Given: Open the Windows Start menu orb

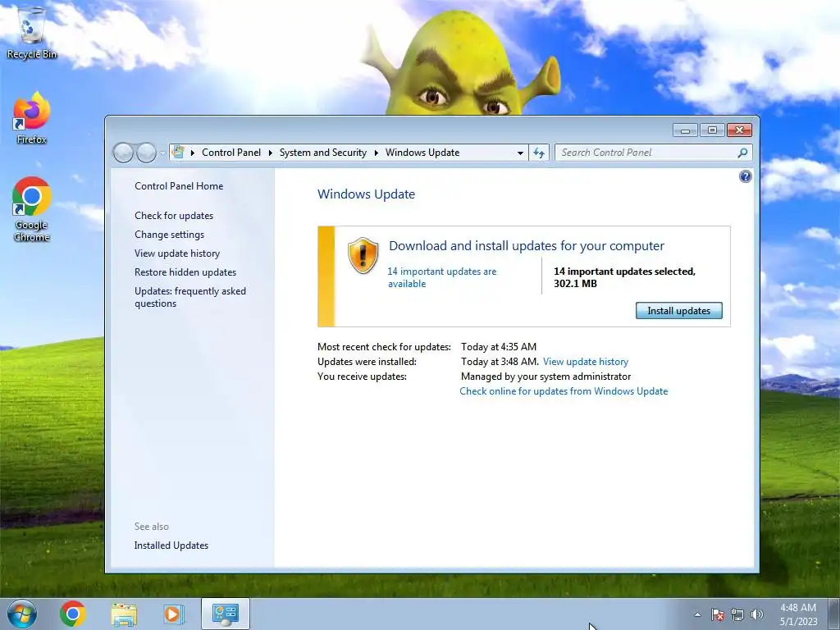Looking at the screenshot, I should 22,614.
